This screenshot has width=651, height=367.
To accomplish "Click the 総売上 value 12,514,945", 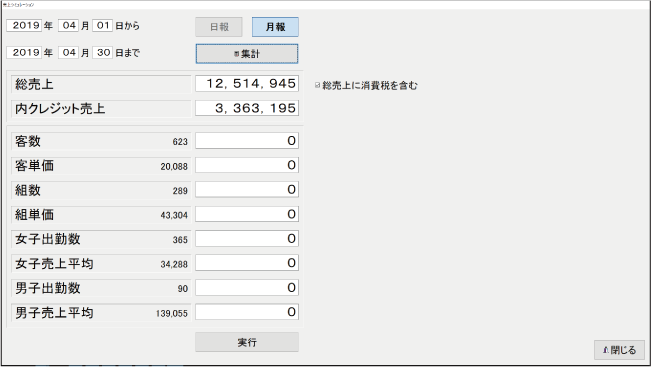I will pos(247,84).
